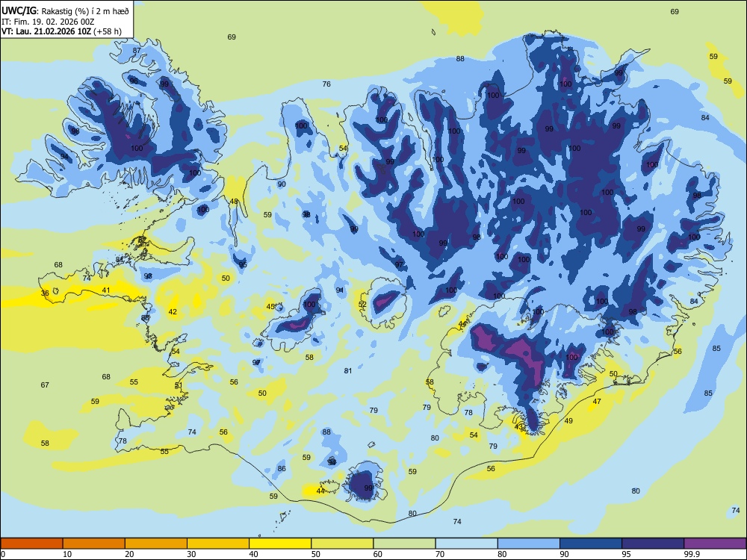
Task: Click the 50–60 pale yellow legend swatch
Action: point(342,544)
